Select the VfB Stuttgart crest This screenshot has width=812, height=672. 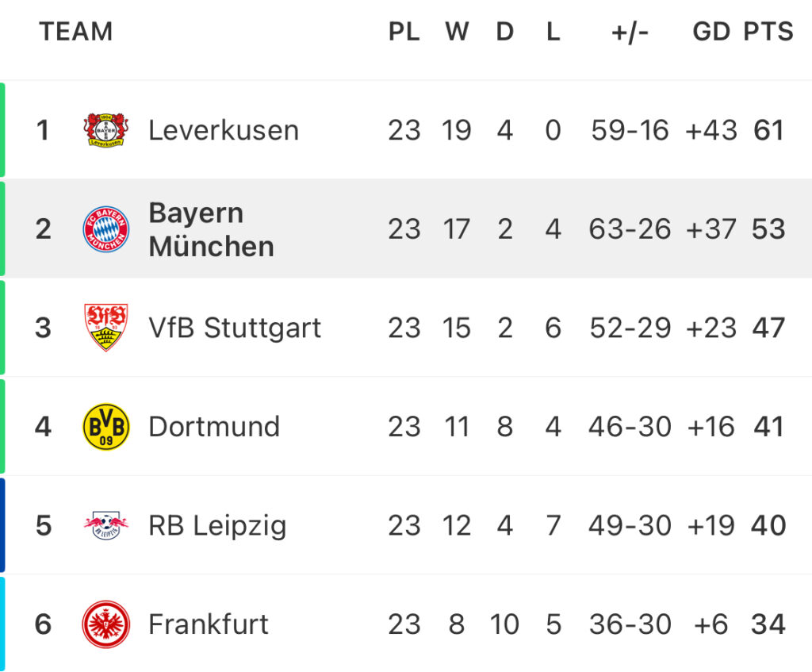pos(106,328)
